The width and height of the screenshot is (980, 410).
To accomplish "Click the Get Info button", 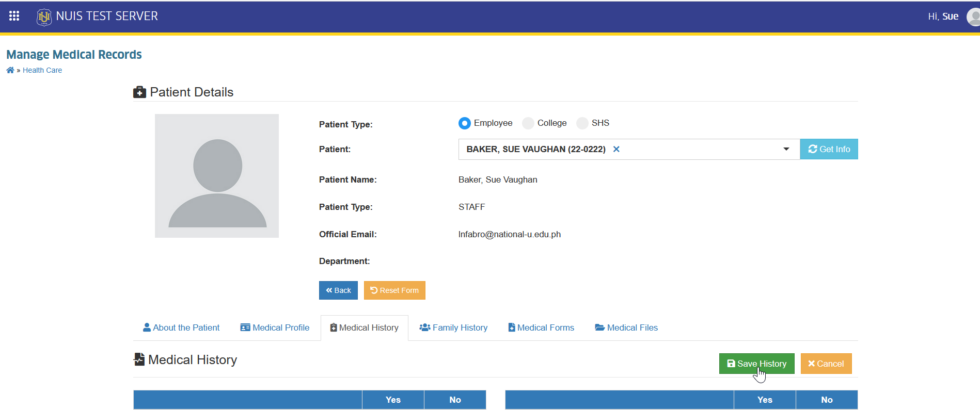I will click(x=829, y=149).
